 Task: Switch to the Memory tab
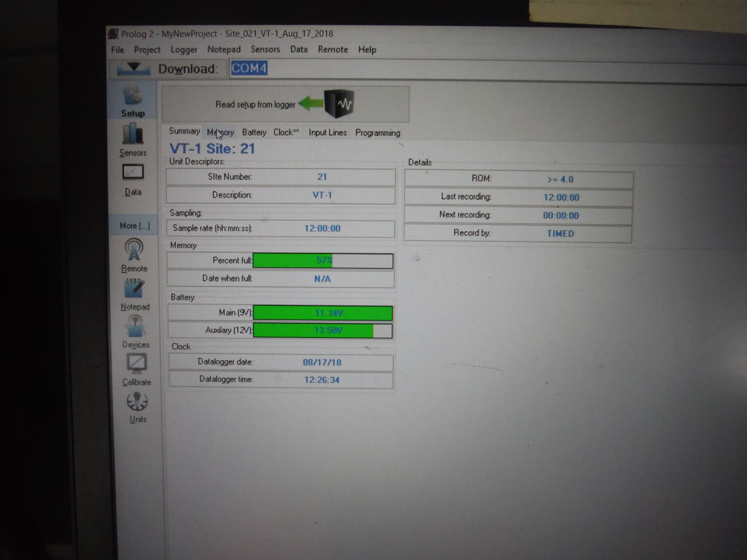[x=220, y=132]
